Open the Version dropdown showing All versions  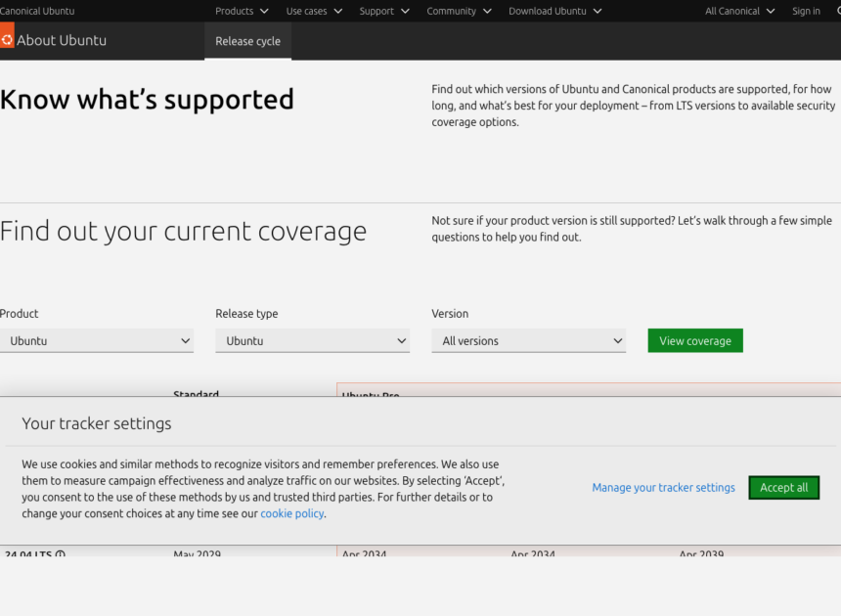coord(528,340)
